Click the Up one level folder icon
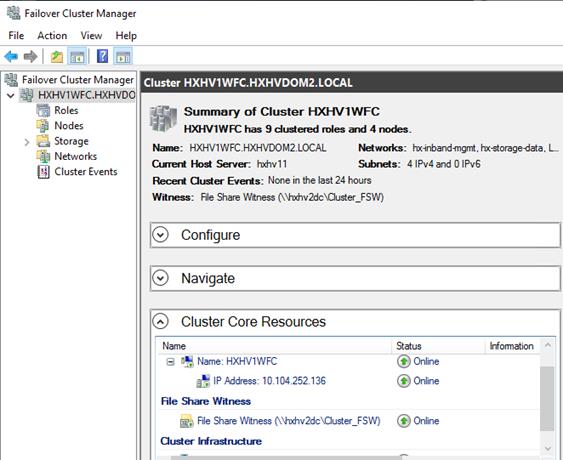 57,56
